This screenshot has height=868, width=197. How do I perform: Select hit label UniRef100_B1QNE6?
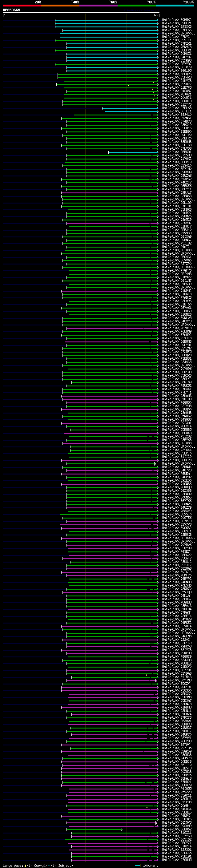click(176, 314)
